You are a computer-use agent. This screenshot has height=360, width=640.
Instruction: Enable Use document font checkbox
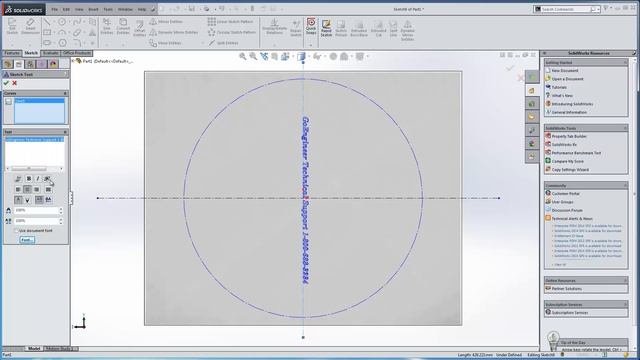(17, 231)
